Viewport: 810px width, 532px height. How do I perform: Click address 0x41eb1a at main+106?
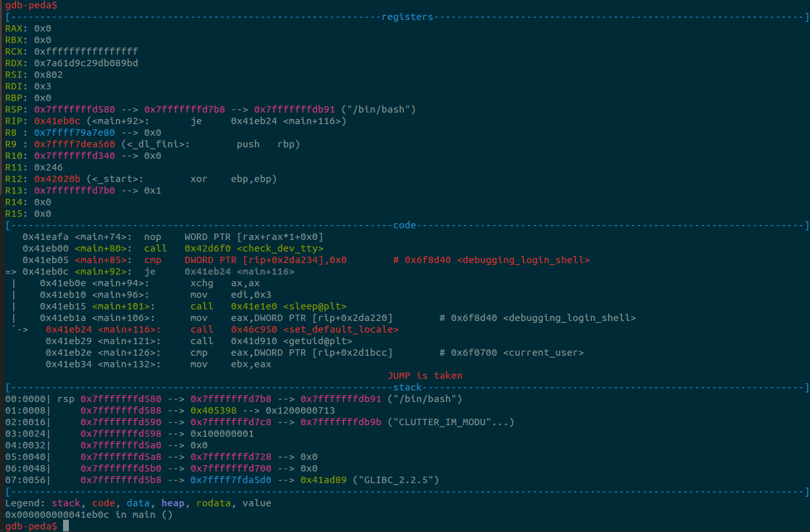(x=63, y=318)
